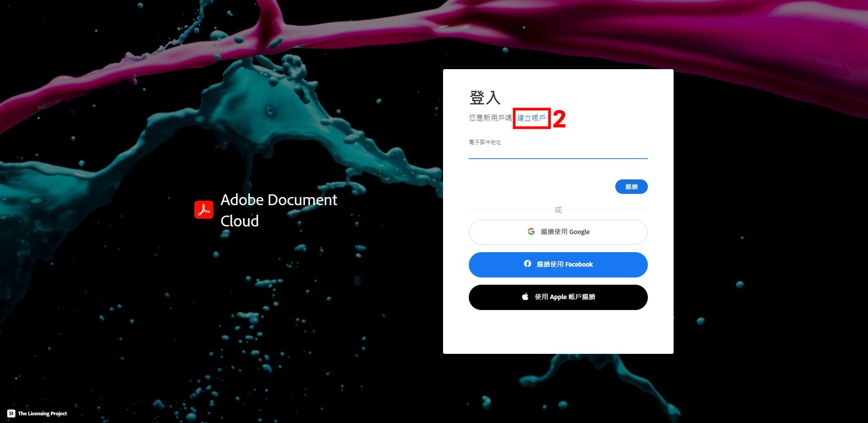The image size is (868, 423).
Task: Click the red Adobe Acrobat logo icon
Action: point(204,210)
